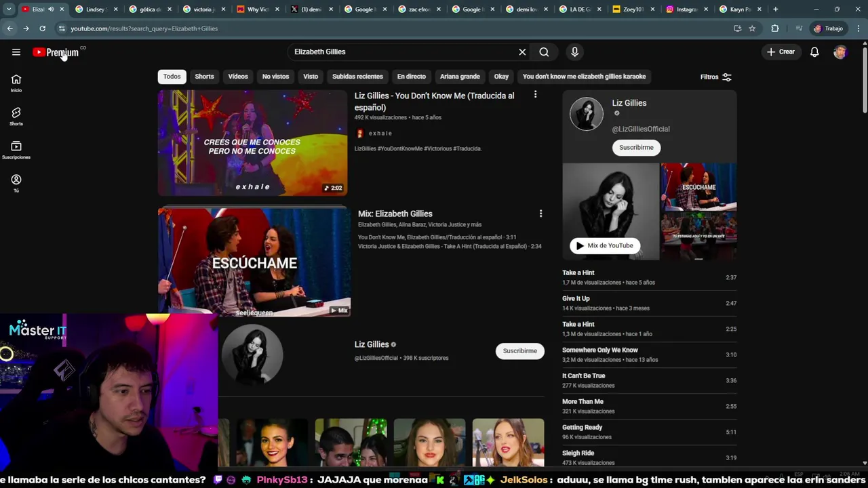The width and height of the screenshot is (868, 488).
Task: Play More Than Me
Action: click(x=649, y=406)
